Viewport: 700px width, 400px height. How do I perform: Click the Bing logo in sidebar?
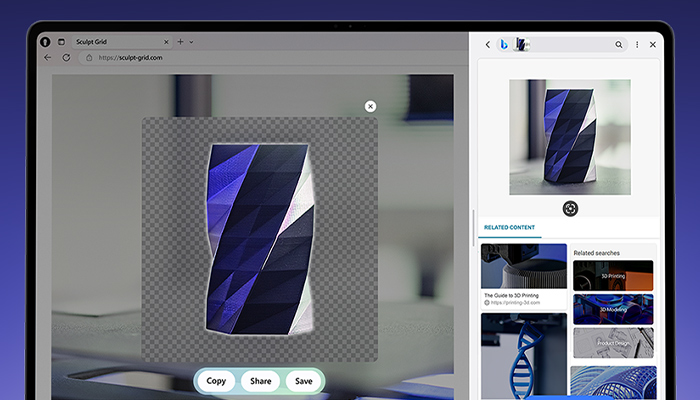(x=504, y=45)
